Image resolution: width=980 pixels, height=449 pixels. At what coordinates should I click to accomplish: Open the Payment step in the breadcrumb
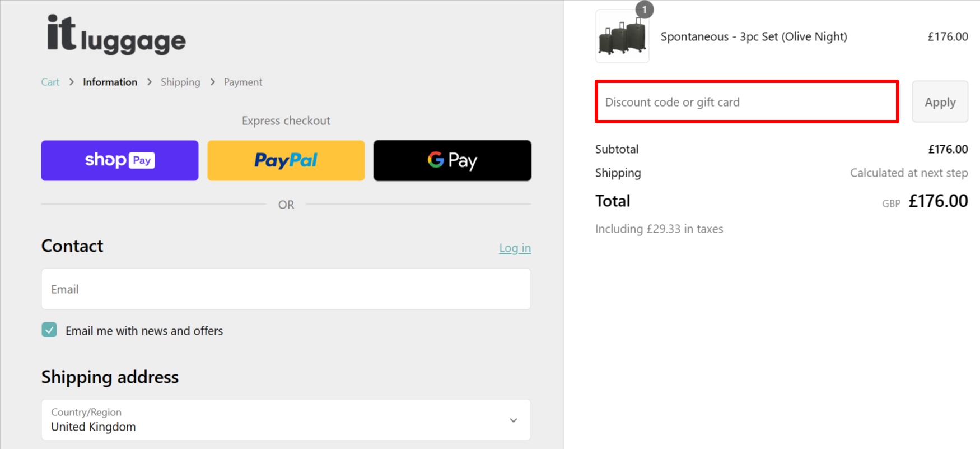242,82
